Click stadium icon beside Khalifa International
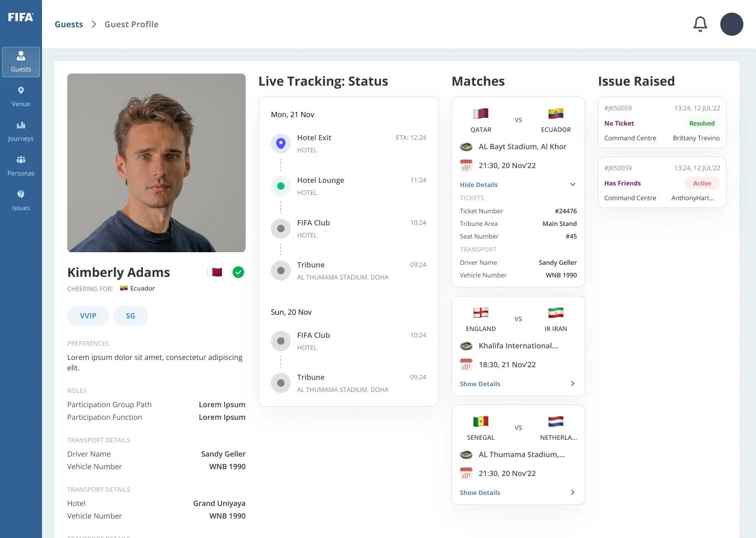This screenshot has height=538, width=756. 466,346
